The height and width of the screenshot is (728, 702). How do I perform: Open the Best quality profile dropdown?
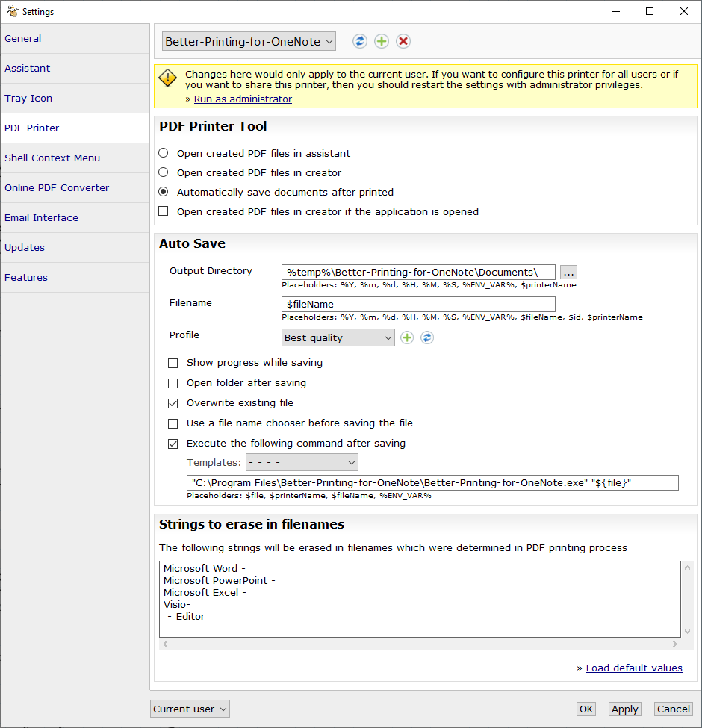(x=338, y=337)
